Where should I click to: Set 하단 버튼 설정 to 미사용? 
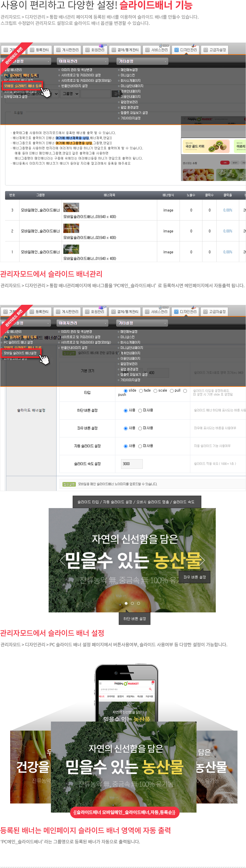coord(140,411)
